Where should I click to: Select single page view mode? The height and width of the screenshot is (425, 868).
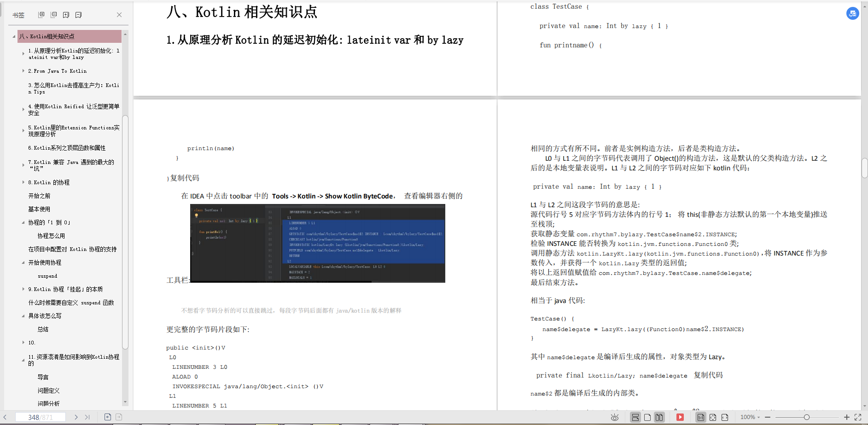tap(647, 417)
